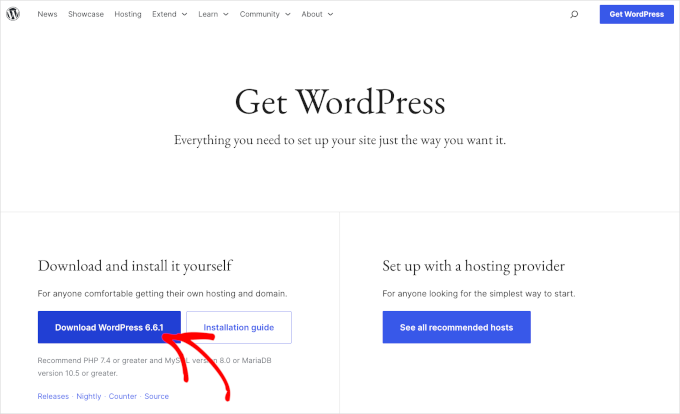Click the WordPress logo icon
680x414 pixels.
14,15
